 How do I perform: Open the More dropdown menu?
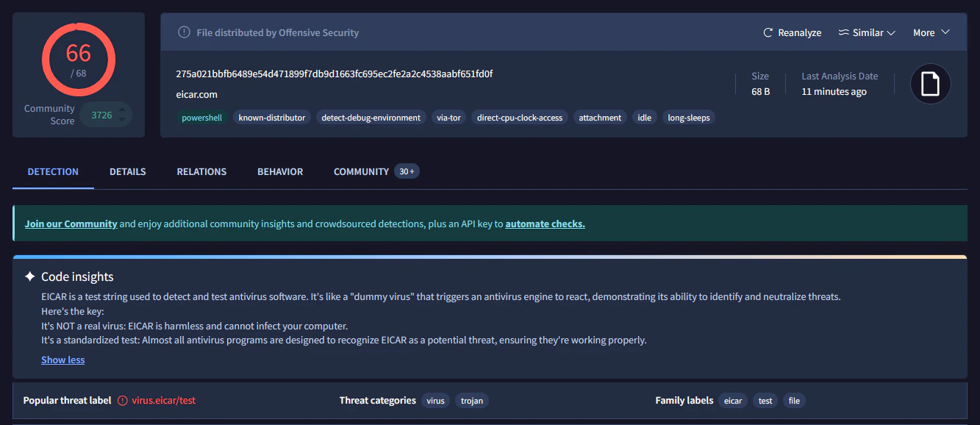(x=931, y=32)
